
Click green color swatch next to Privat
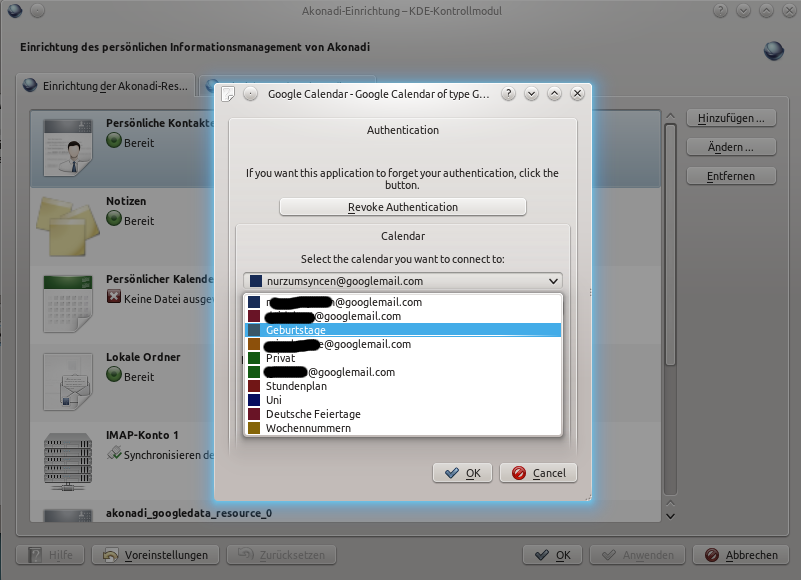(x=254, y=358)
